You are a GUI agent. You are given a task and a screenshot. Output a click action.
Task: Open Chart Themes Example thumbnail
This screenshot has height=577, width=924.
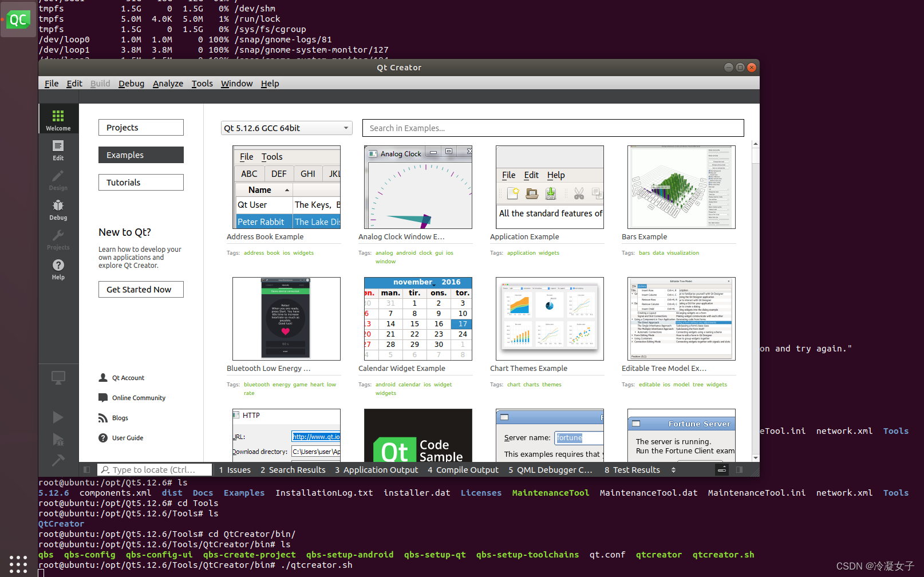[550, 319]
